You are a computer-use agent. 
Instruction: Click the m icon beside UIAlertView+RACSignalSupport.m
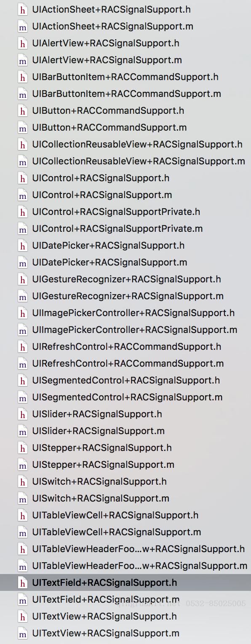[x=22, y=60]
